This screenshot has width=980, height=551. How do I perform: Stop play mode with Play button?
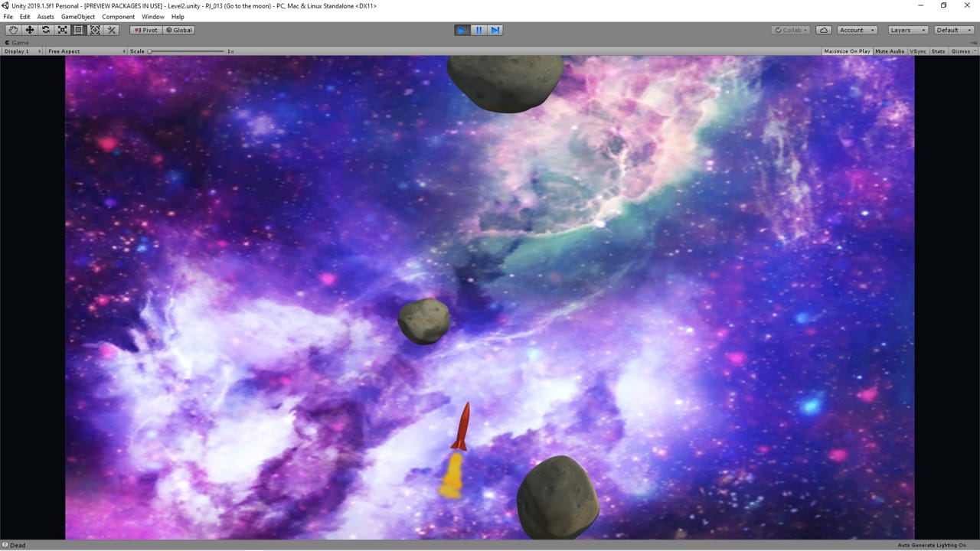[x=462, y=30]
